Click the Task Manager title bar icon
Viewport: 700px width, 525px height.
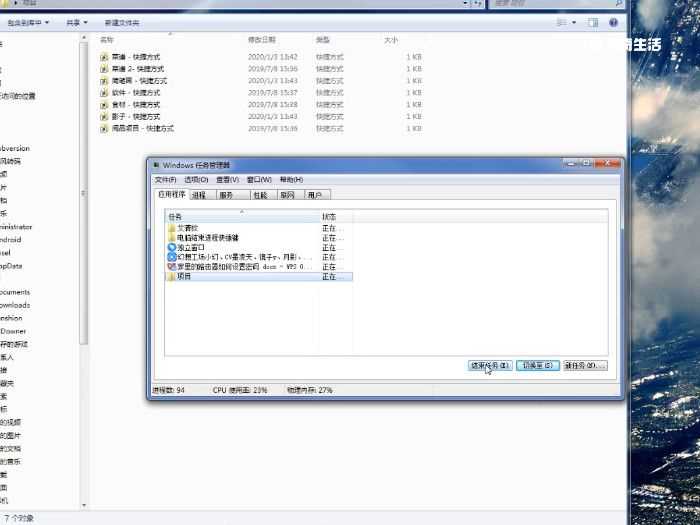click(155, 165)
